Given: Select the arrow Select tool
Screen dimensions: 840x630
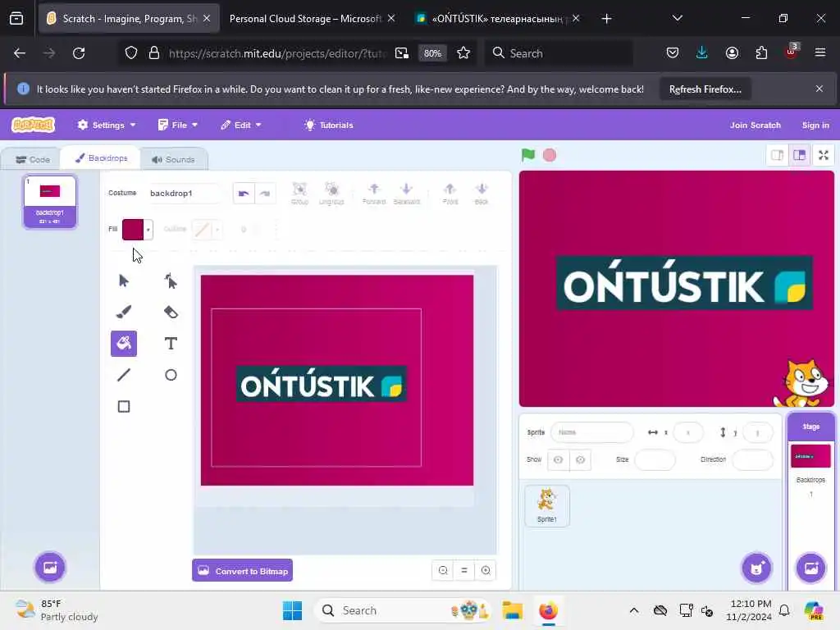Looking at the screenshot, I should point(124,281).
